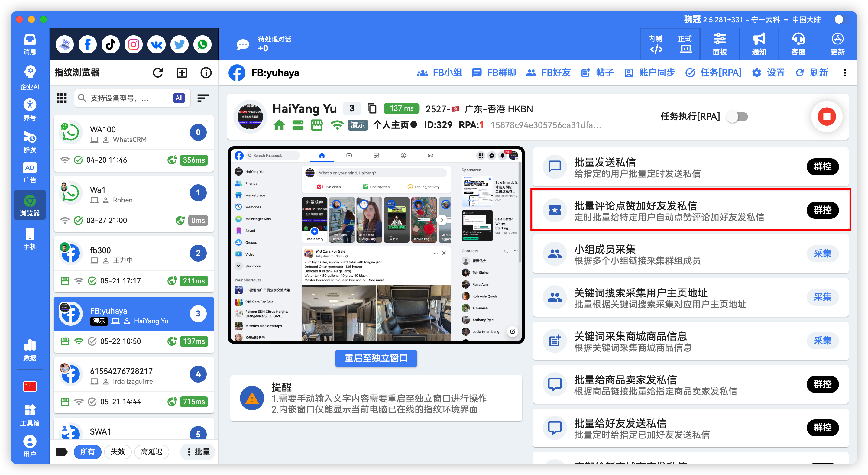
Task: Open the 群发 sidebar panel
Action: pos(30,143)
